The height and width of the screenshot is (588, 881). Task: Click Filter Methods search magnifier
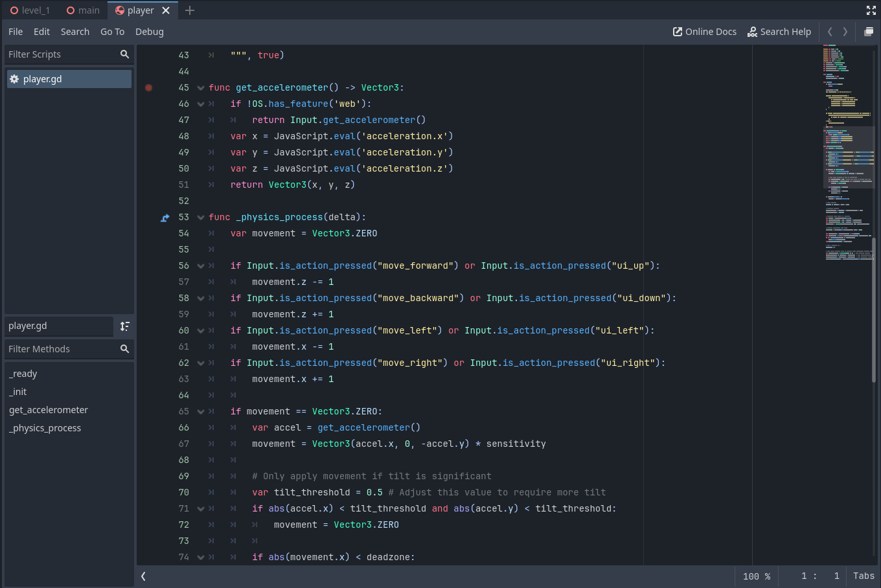click(124, 349)
